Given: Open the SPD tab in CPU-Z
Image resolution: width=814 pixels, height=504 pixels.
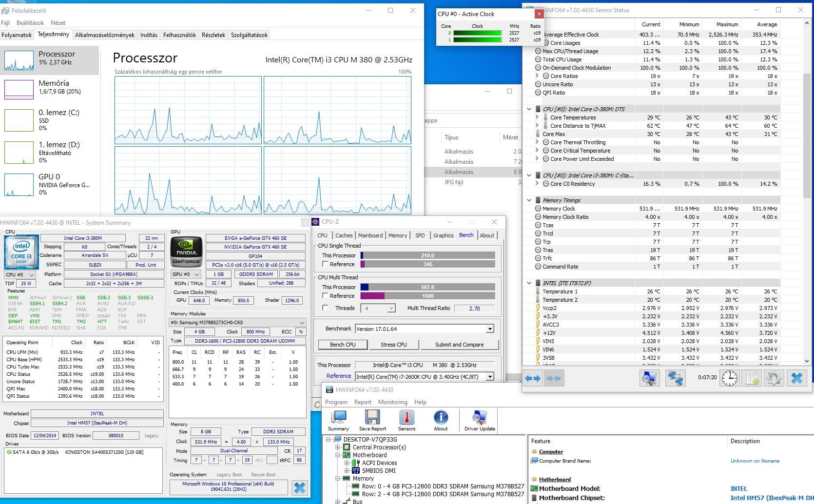Looking at the screenshot, I should 420,235.
